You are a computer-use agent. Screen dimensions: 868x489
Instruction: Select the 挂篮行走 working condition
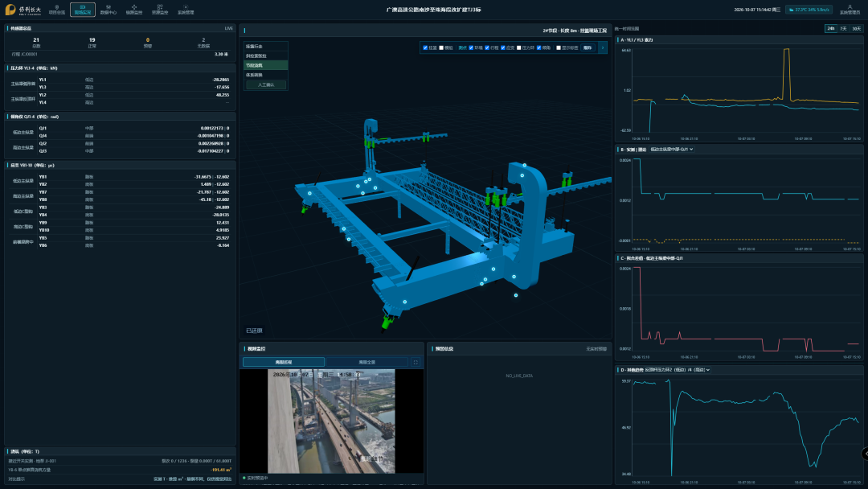[x=266, y=47]
